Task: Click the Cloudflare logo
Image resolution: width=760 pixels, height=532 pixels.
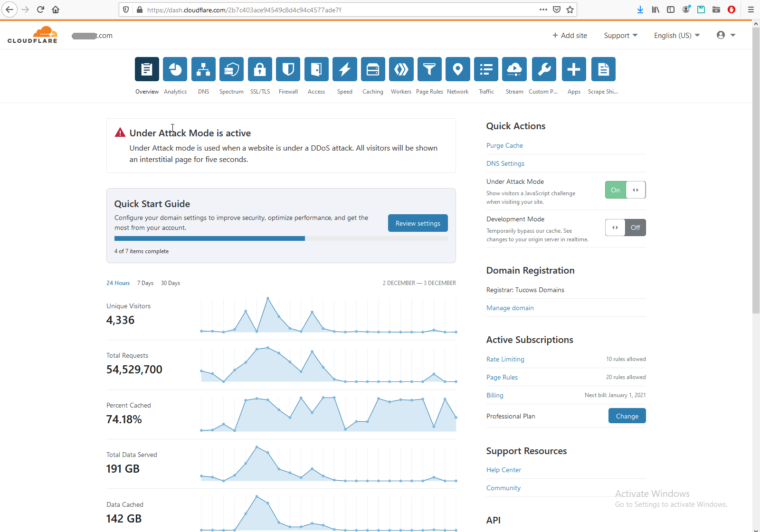Action: (x=33, y=35)
